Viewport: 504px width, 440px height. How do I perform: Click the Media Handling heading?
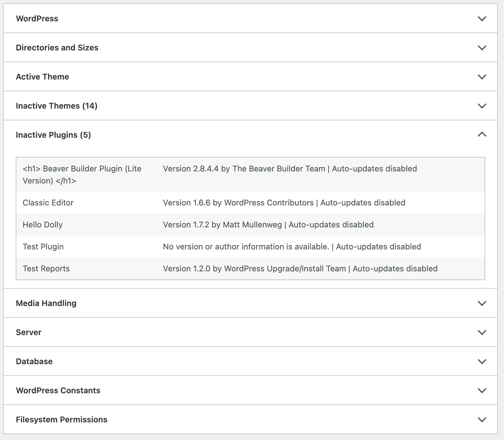tap(46, 303)
